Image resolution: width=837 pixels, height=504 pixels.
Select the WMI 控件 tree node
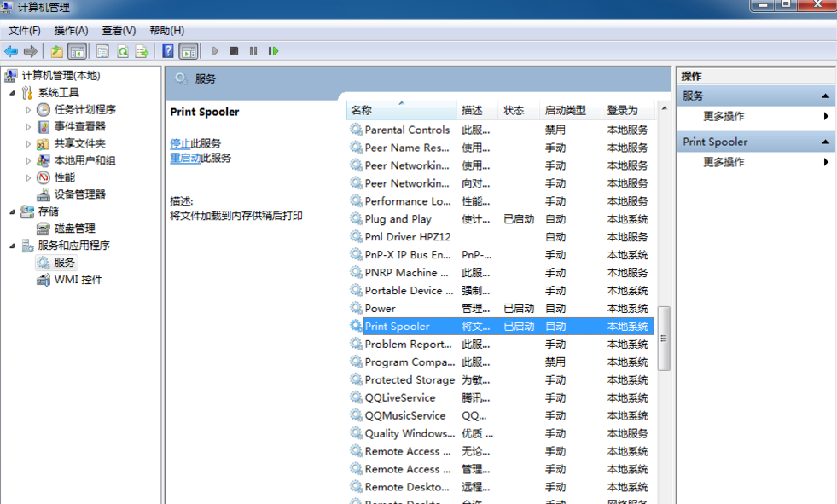(x=78, y=280)
